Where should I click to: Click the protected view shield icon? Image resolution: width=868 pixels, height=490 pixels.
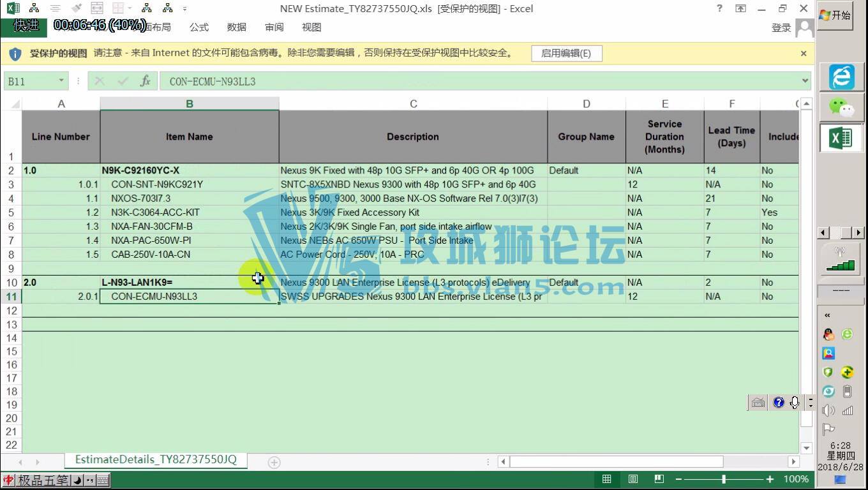tap(15, 54)
